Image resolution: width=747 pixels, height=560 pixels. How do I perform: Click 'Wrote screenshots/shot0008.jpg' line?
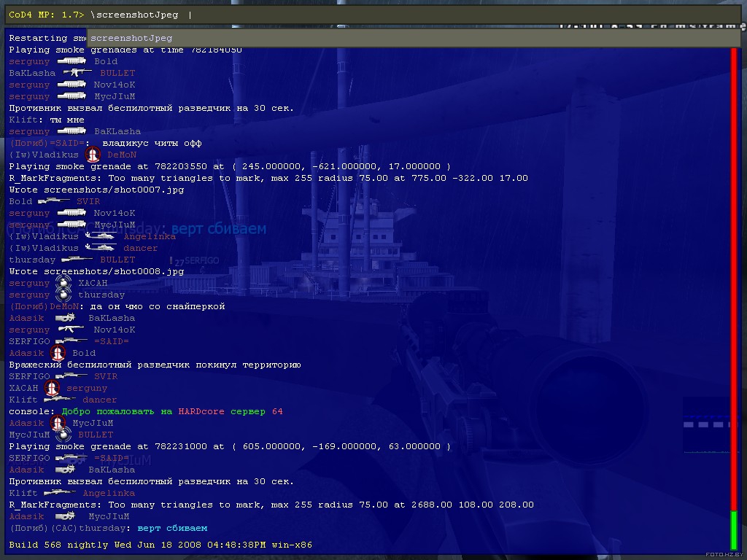click(x=97, y=271)
